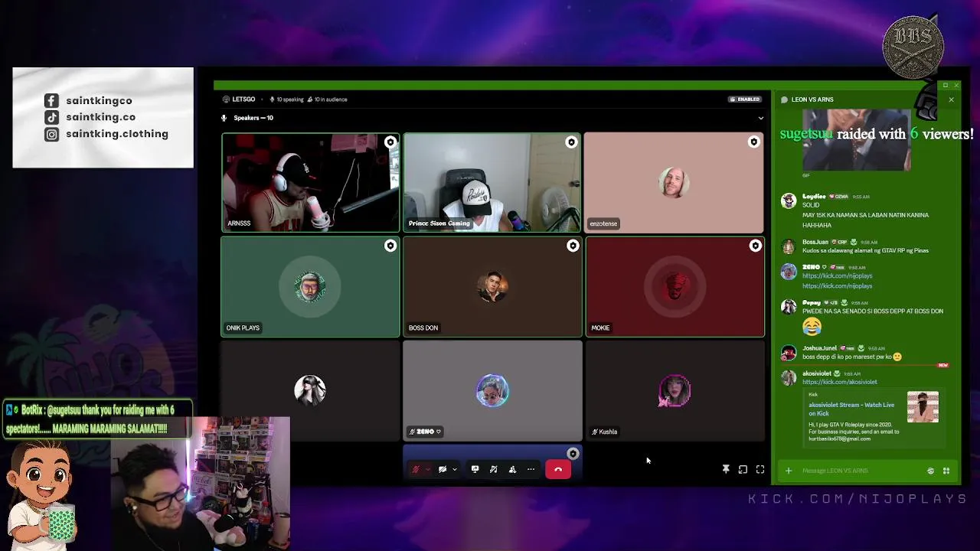Viewport: 980px width, 551px height.
Task: Collapse the Speakers — 10 section chevron
Action: point(760,118)
